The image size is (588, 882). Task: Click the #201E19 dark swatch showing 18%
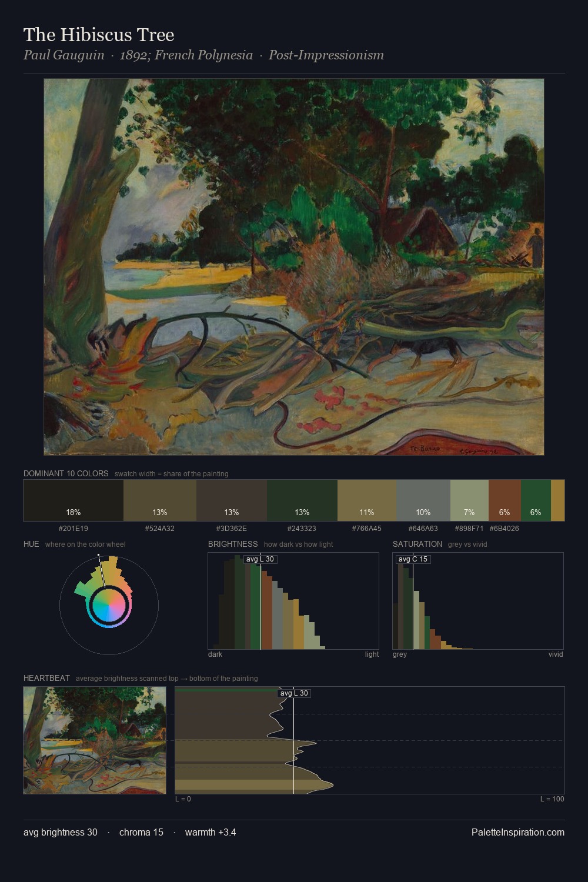(x=73, y=500)
